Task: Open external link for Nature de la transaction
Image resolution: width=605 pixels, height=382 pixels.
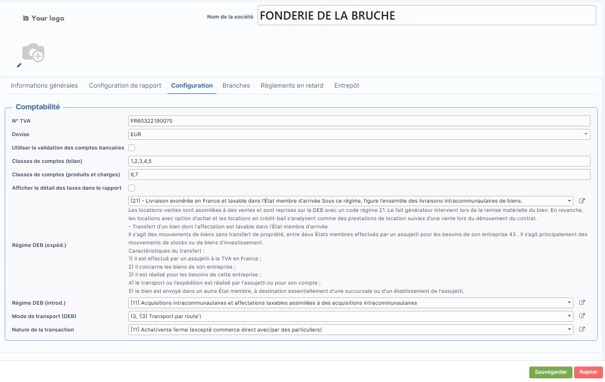Action: click(582, 330)
